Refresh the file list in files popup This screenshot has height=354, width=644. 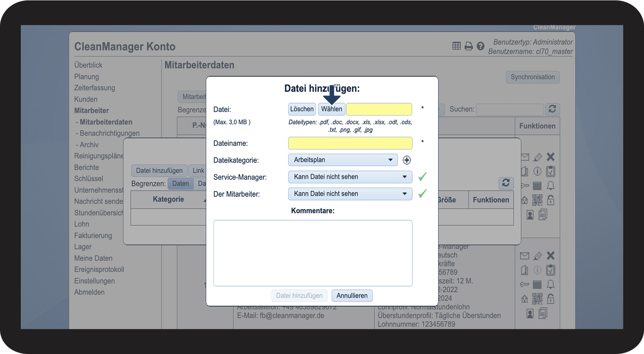[x=506, y=183]
